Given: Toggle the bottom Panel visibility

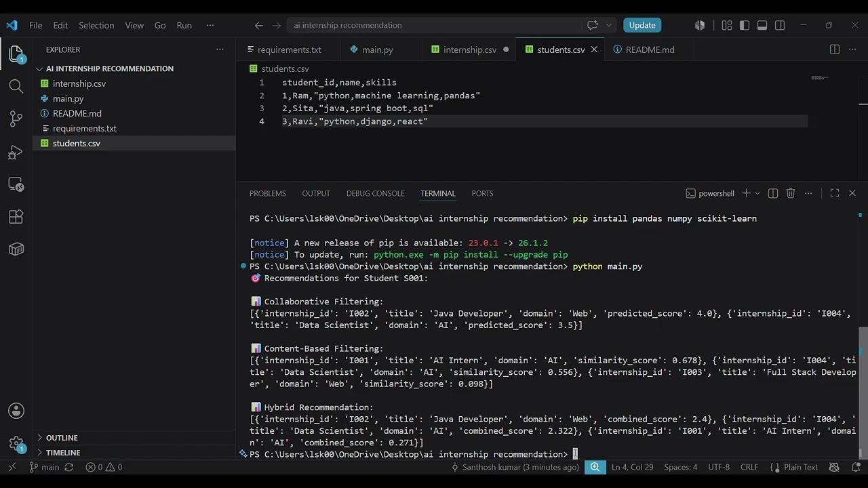Looking at the screenshot, I should (x=762, y=25).
